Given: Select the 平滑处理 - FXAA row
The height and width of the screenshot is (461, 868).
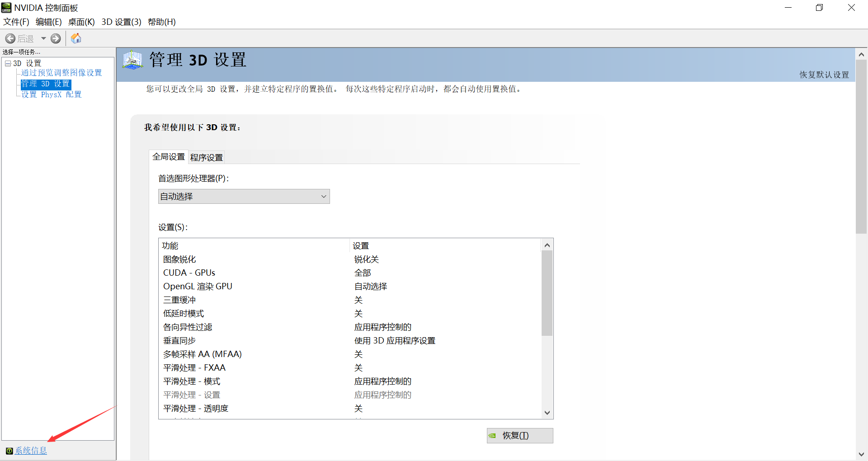Looking at the screenshot, I should click(350, 368).
